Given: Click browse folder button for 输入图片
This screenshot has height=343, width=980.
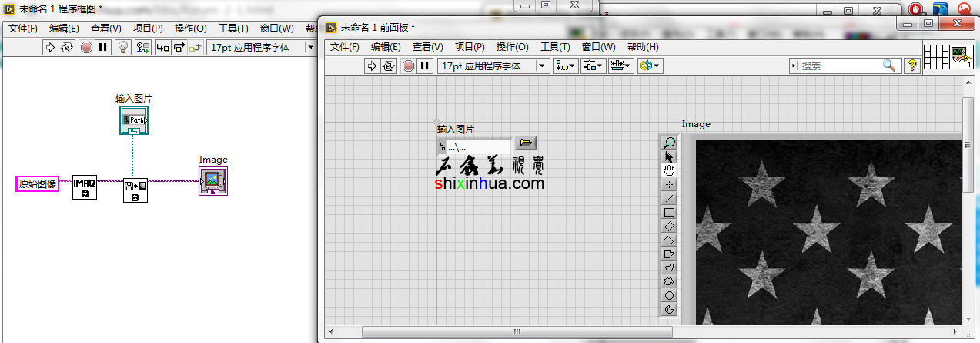Looking at the screenshot, I should pos(527,143).
